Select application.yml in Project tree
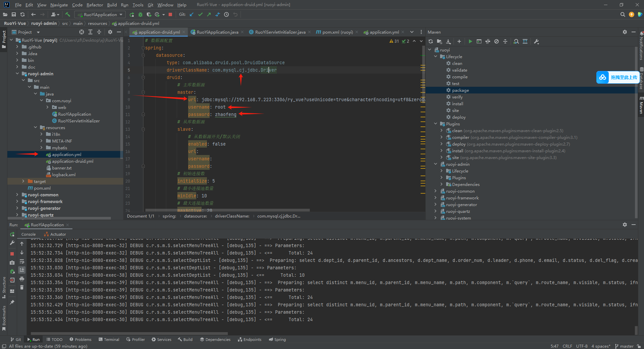Viewport: 644px width, 349px height. [67, 154]
